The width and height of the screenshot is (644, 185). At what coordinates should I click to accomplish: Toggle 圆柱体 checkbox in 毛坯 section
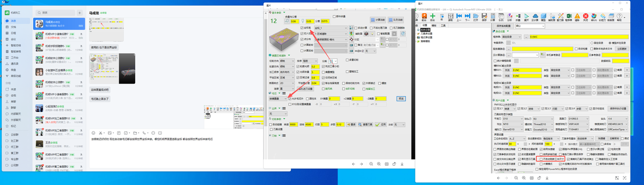307,99
